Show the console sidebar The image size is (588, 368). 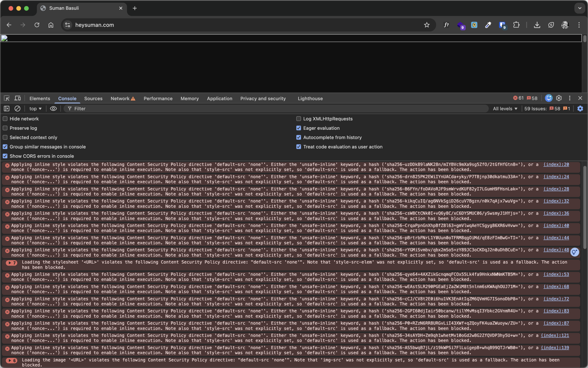pos(7,109)
